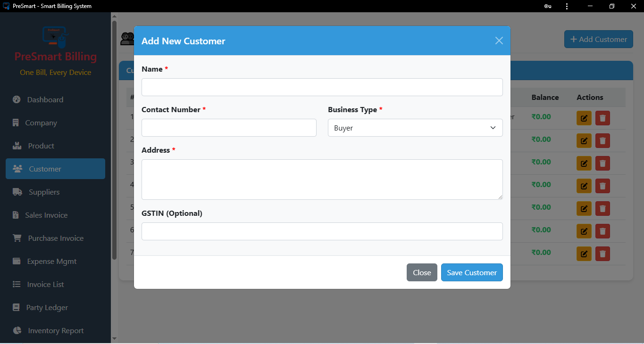Click the edit icon in the last customer row

click(584, 254)
